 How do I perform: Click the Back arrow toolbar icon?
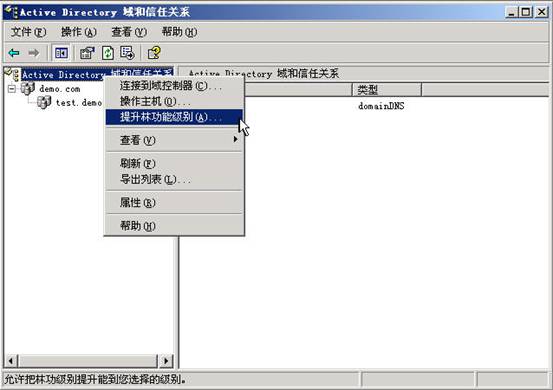coord(14,53)
